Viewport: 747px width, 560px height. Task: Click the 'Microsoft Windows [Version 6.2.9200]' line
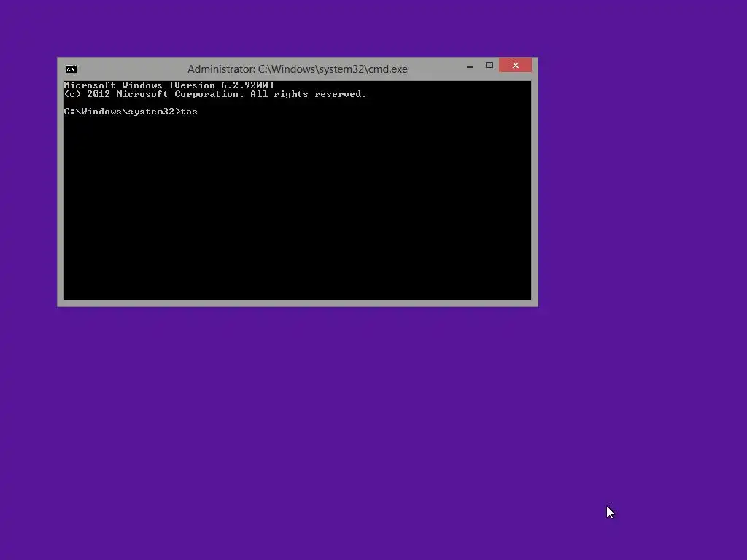(169, 85)
